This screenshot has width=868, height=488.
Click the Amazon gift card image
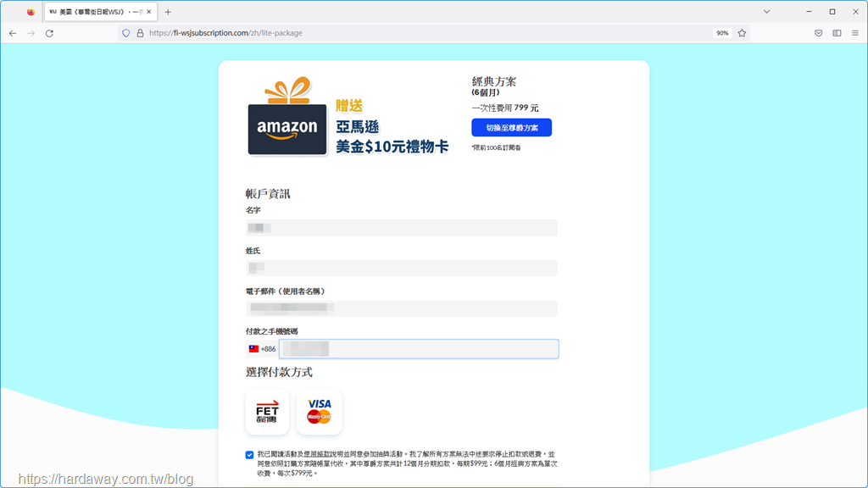pos(287,117)
